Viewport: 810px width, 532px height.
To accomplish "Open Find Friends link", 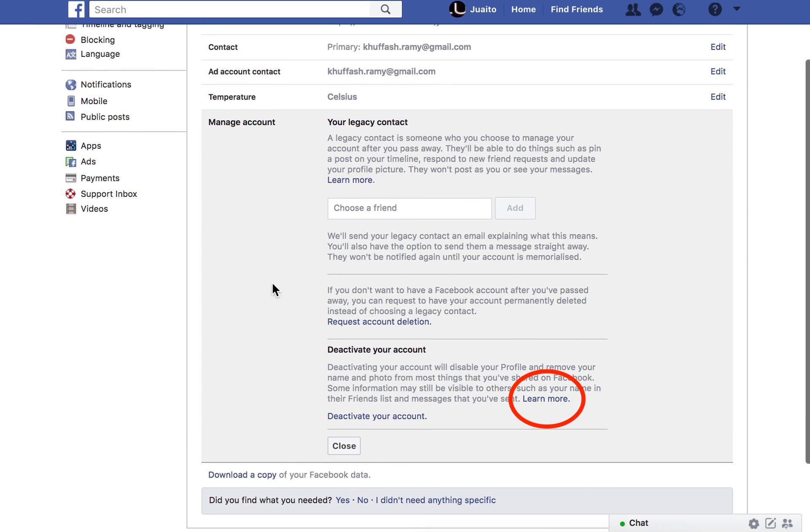I will coord(577,9).
